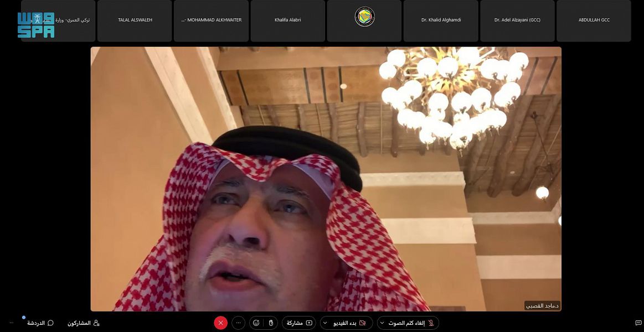Select Khalifa Alabri participant tile
644x332 pixels.
coord(287,20)
